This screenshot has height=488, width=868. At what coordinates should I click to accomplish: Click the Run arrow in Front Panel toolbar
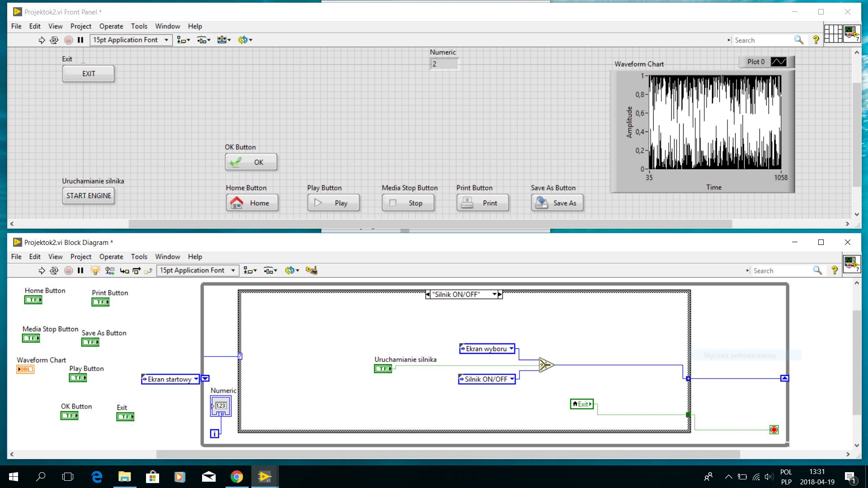[x=42, y=40]
